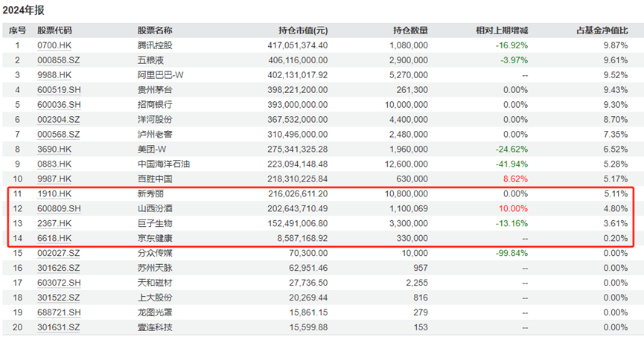The height and width of the screenshot is (337, 644).
Task: Click the -16.92% change value
Action: coord(511,45)
